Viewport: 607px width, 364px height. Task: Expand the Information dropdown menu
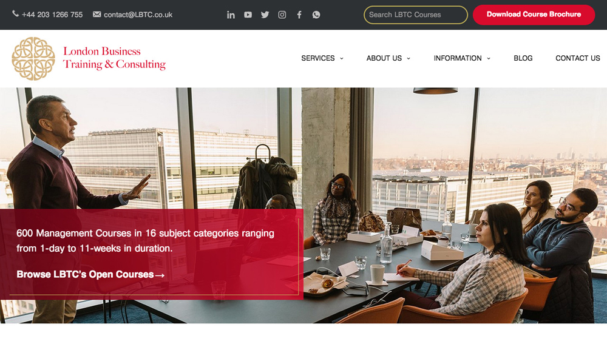pyautogui.click(x=462, y=58)
